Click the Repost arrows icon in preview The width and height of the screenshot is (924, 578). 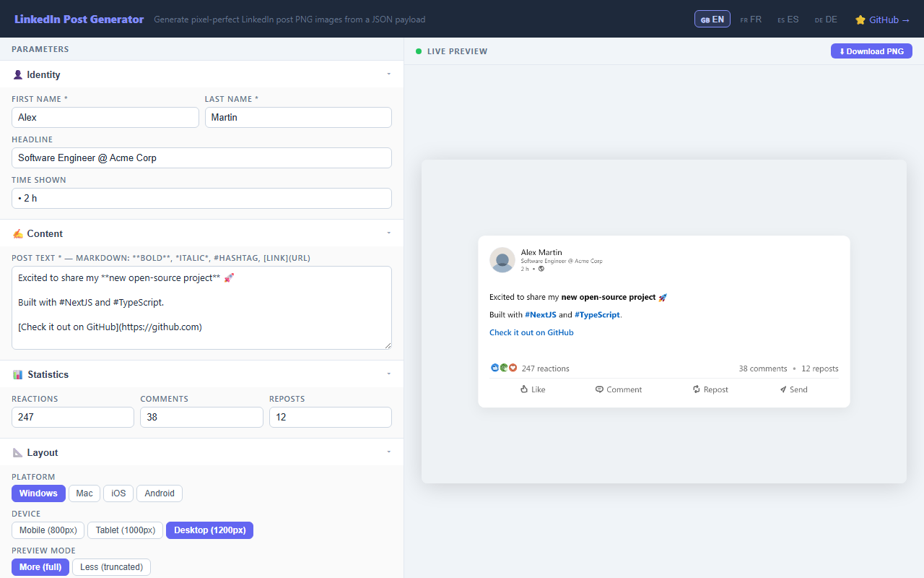click(x=697, y=389)
